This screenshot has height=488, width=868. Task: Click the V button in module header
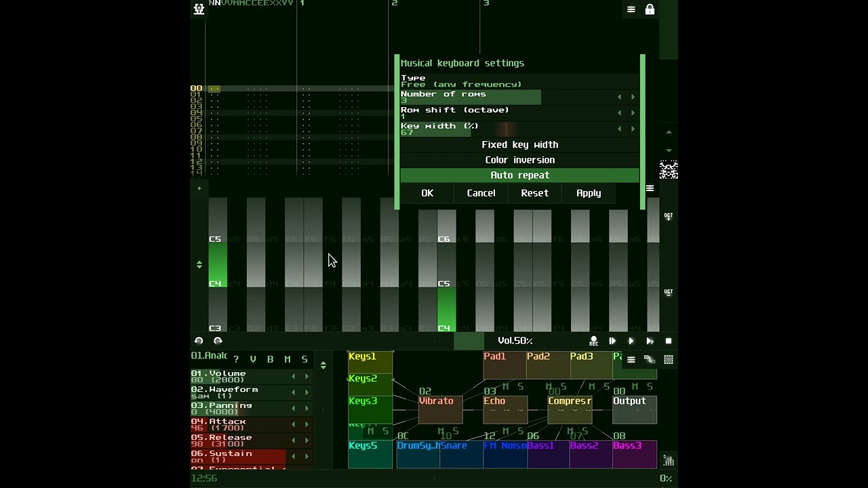pos(253,359)
